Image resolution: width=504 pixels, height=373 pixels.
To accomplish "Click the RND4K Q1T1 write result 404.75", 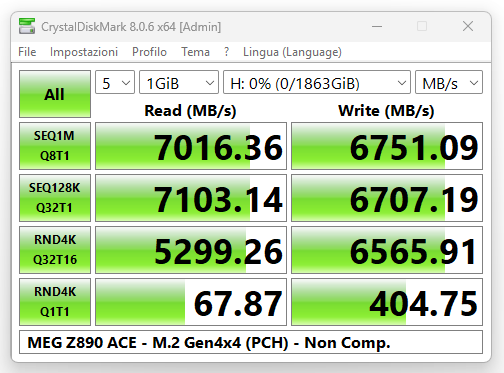I will pos(387,302).
